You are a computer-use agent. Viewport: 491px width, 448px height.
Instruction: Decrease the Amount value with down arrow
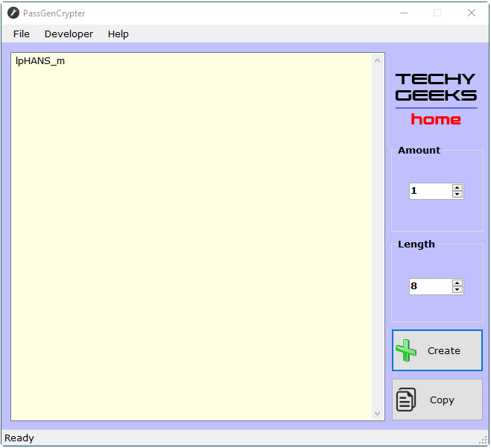point(457,195)
